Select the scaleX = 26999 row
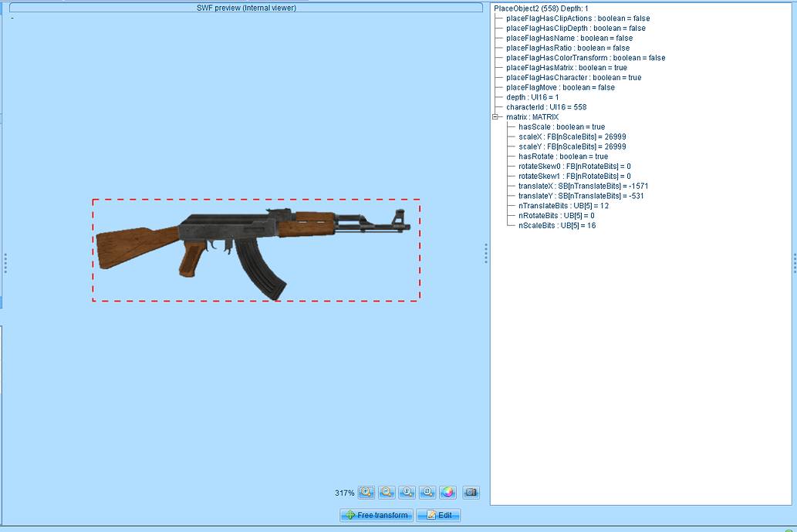 click(x=572, y=136)
